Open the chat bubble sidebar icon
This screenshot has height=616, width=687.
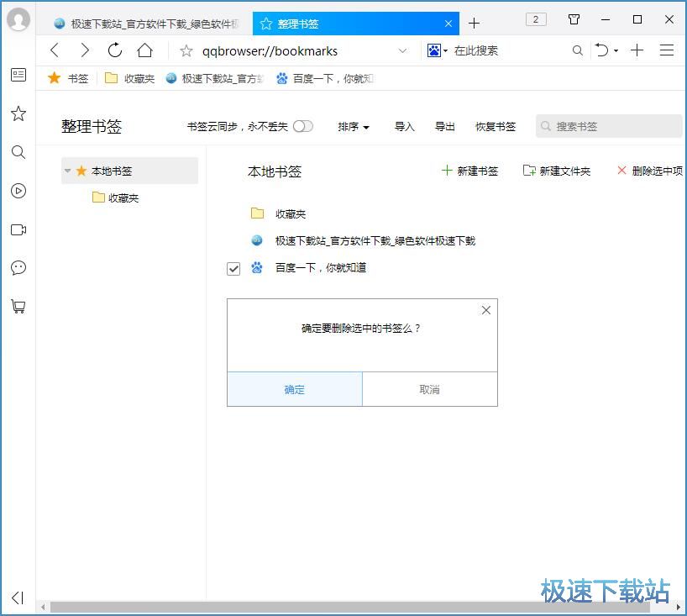18,267
